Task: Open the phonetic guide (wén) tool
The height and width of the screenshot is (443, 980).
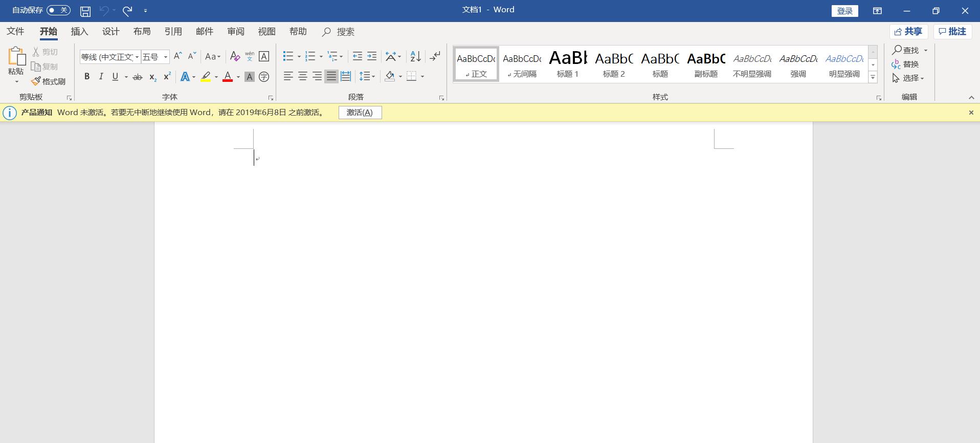Action: [x=250, y=56]
